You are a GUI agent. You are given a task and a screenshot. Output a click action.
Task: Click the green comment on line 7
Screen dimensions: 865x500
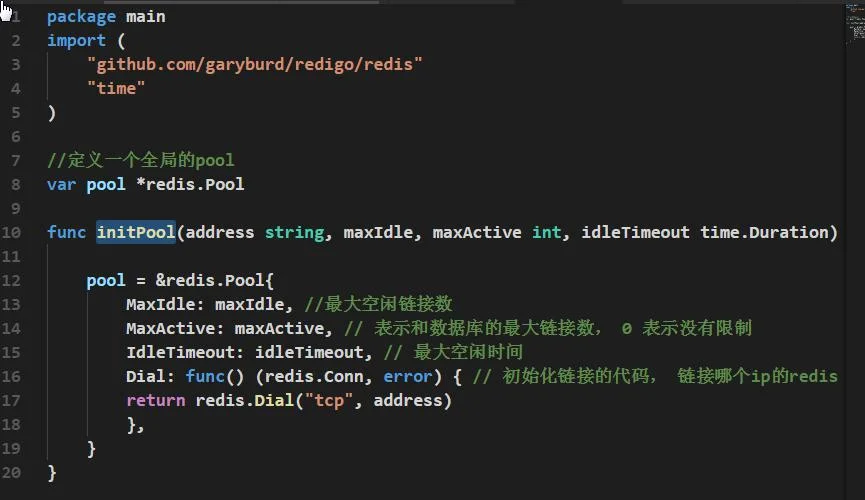click(141, 161)
